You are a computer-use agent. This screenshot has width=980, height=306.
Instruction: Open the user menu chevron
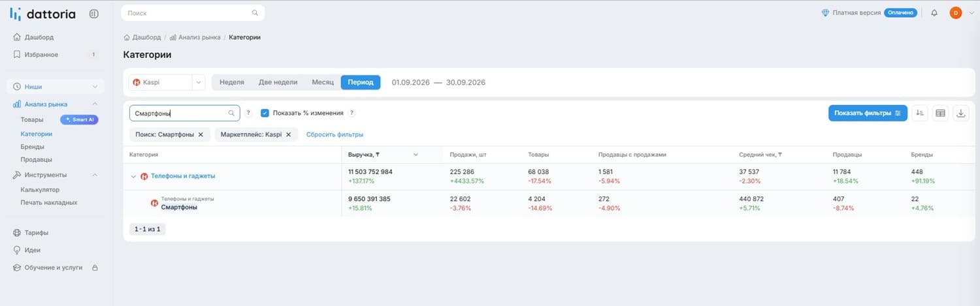click(x=971, y=13)
